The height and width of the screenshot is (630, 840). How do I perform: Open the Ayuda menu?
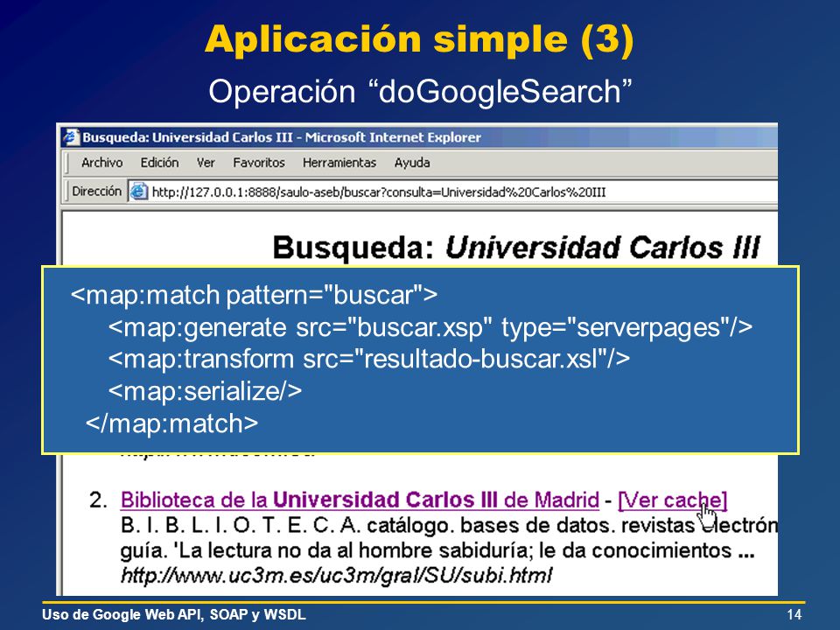click(x=412, y=163)
